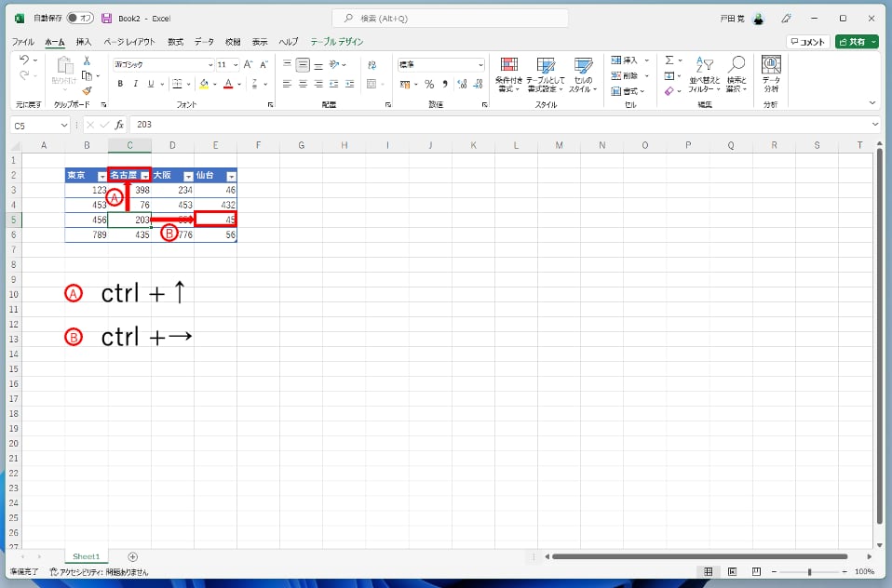Click the green 共有 button
Image resolution: width=892 pixels, height=588 pixels.
tap(857, 42)
